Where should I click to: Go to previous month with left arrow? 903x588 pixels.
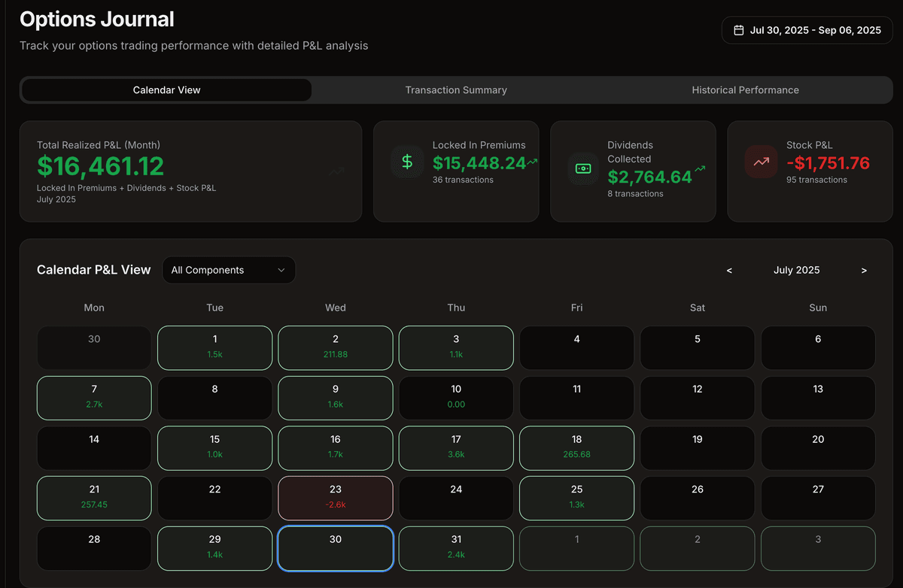click(x=729, y=271)
